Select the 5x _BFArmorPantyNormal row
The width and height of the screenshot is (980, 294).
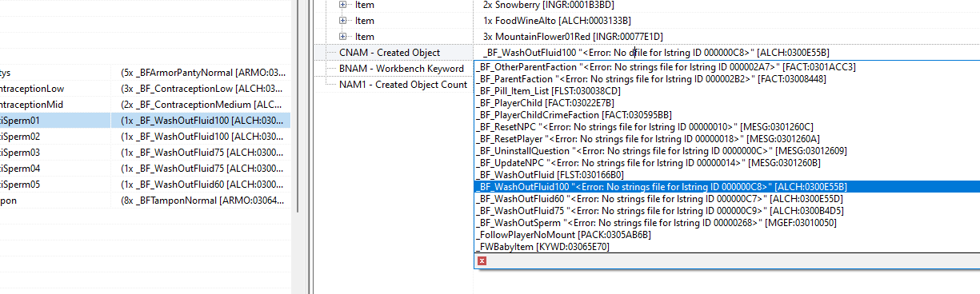click(x=145, y=73)
